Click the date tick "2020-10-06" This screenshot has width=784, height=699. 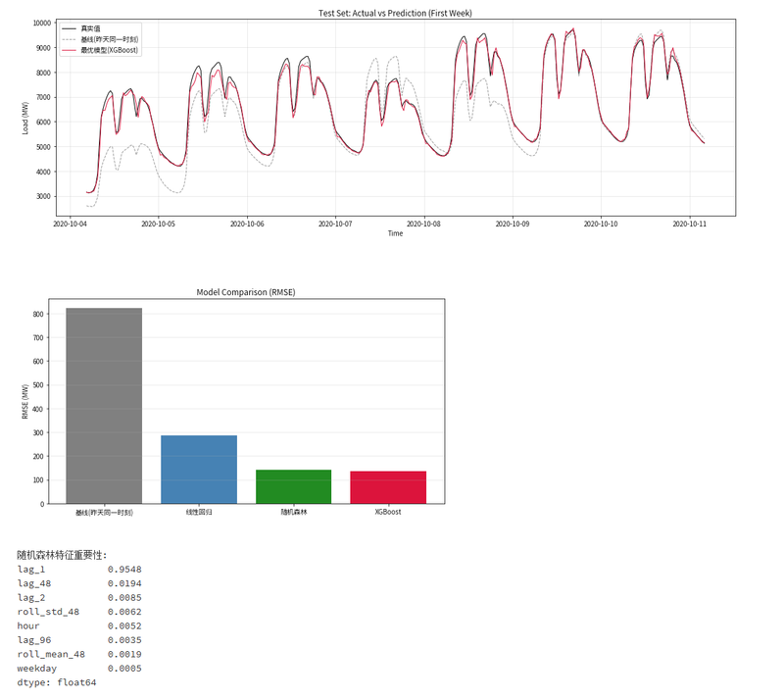click(247, 224)
